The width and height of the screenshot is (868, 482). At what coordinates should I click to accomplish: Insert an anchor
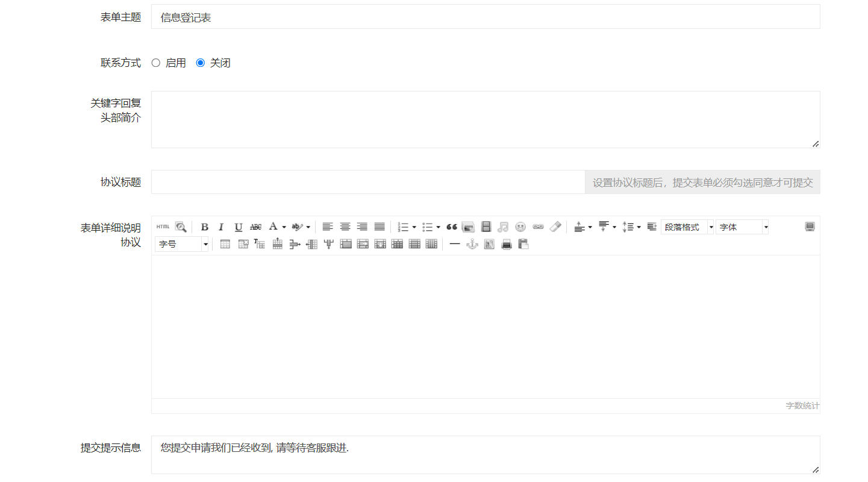[472, 244]
